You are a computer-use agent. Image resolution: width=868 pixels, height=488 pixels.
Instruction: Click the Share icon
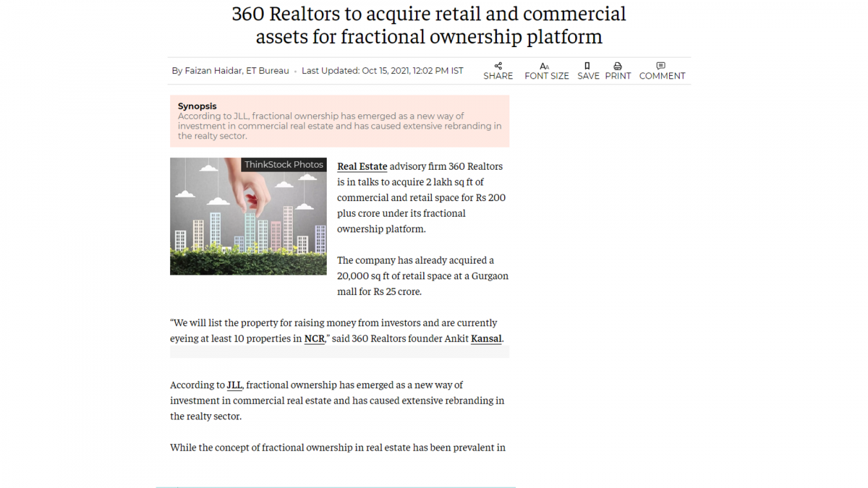pyautogui.click(x=498, y=66)
